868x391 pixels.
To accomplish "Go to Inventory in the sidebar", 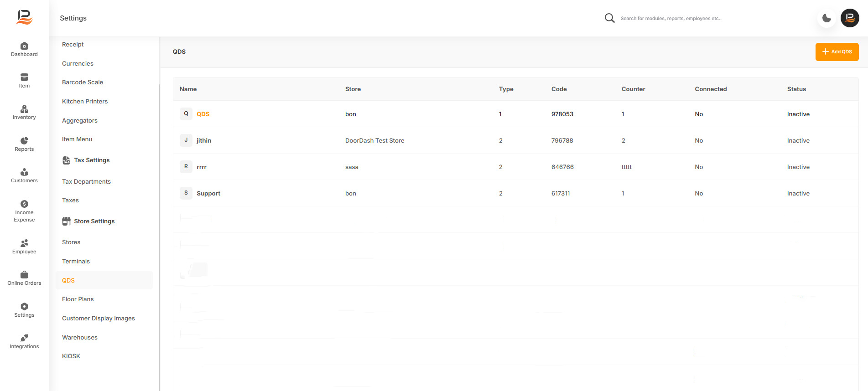I will 24,113.
